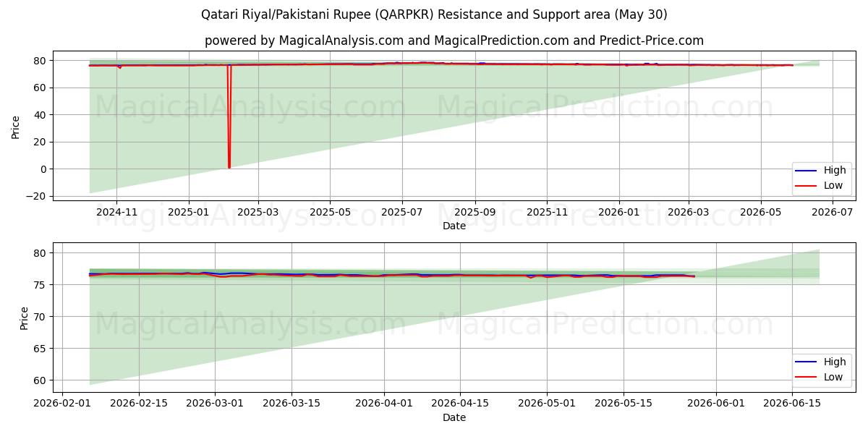Click the '2026-05' date tick label
The height and width of the screenshot is (434, 868).
759,212
